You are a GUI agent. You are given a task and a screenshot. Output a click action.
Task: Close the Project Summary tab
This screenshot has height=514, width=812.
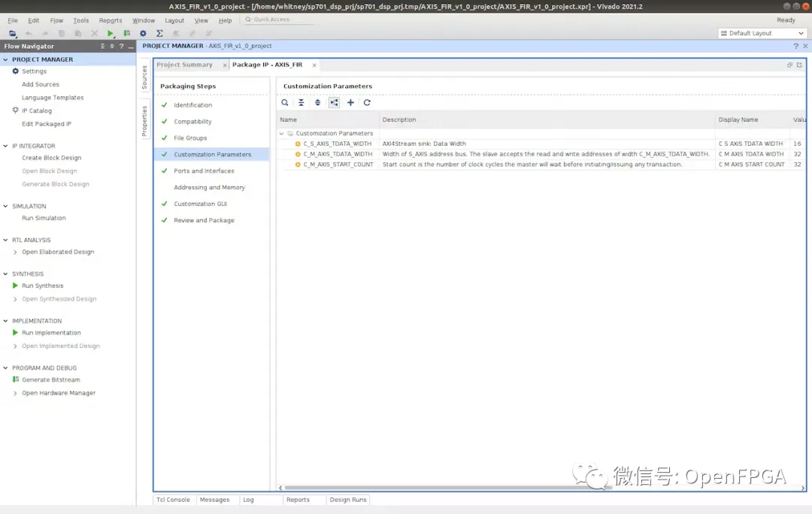click(225, 65)
